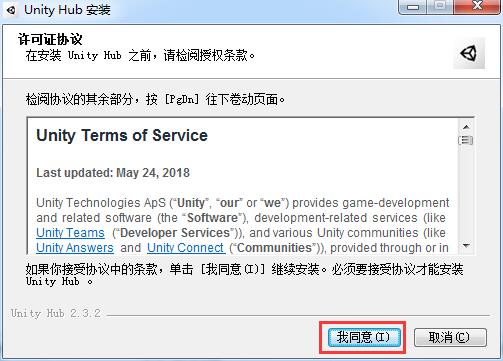The height and width of the screenshot is (361, 503).
Task: Click the scrollbar down arrow in license box
Action: click(466, 246)
